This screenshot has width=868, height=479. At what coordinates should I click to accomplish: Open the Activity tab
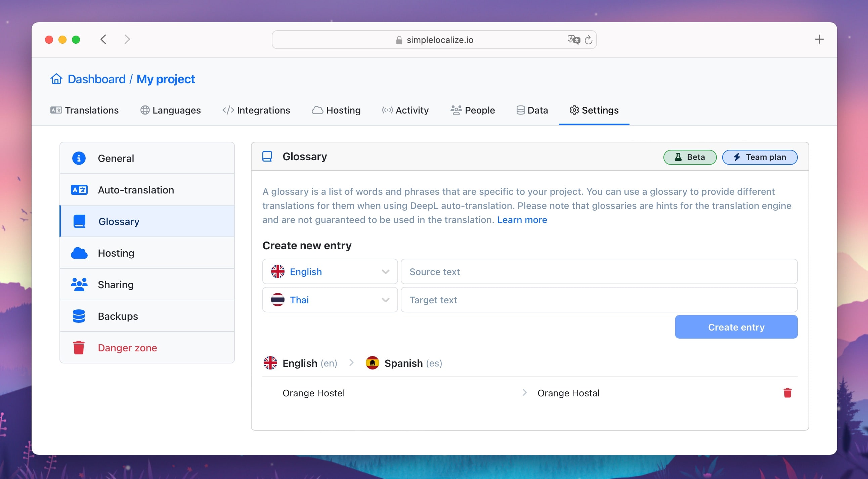[405, 110]
